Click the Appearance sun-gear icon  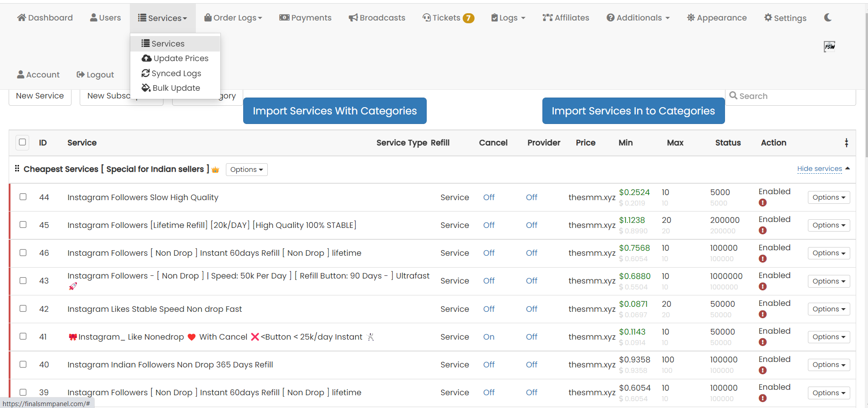coord(691,18)
